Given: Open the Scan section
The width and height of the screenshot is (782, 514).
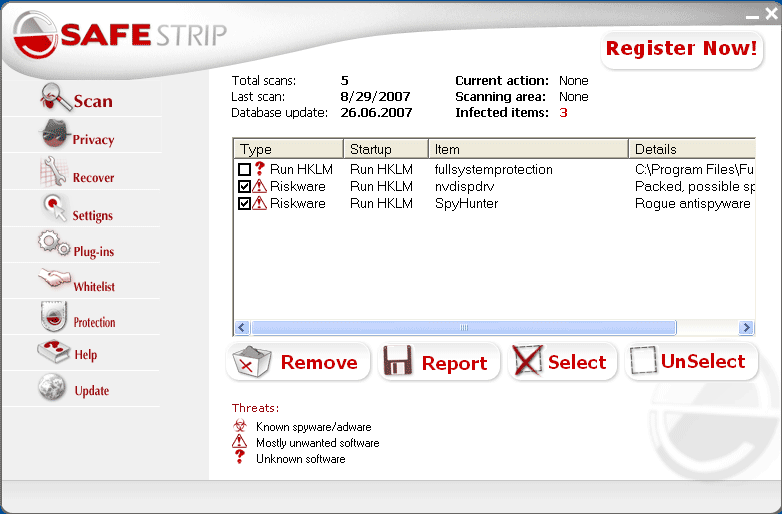Looking at the screenshot, I should [x=93, y=101].
